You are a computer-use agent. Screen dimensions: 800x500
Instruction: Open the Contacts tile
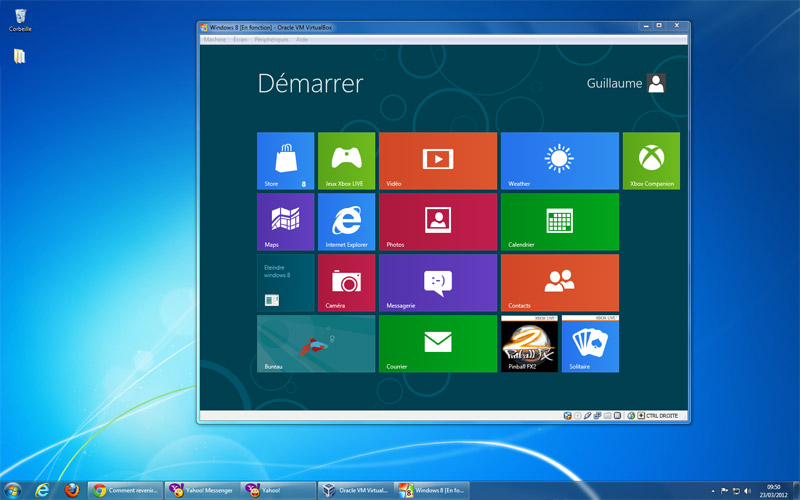pyautogui.click(x=560, y=283)
